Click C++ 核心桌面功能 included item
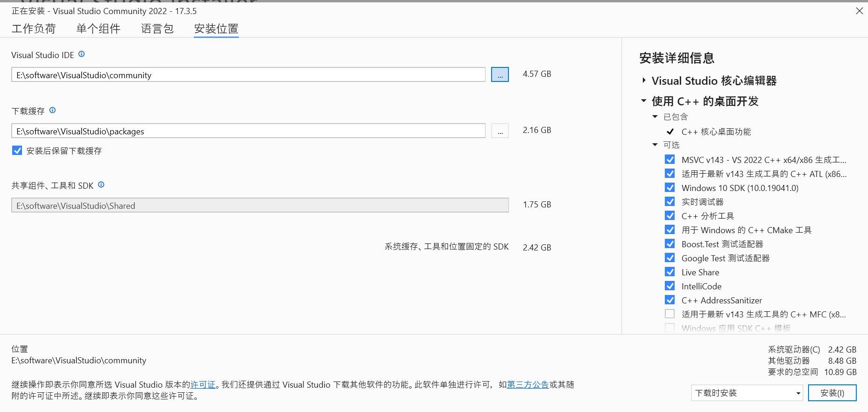This screenshot has height=412, width=868. point(716,132)
